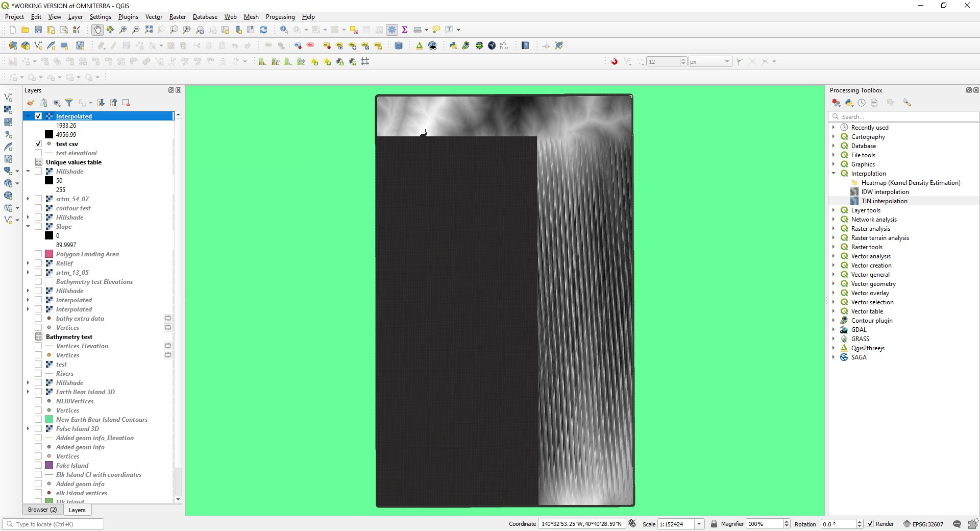Select Heatmap (Kernel Density Estimation) algorithm
980x531 pixels.
point(911,182)
